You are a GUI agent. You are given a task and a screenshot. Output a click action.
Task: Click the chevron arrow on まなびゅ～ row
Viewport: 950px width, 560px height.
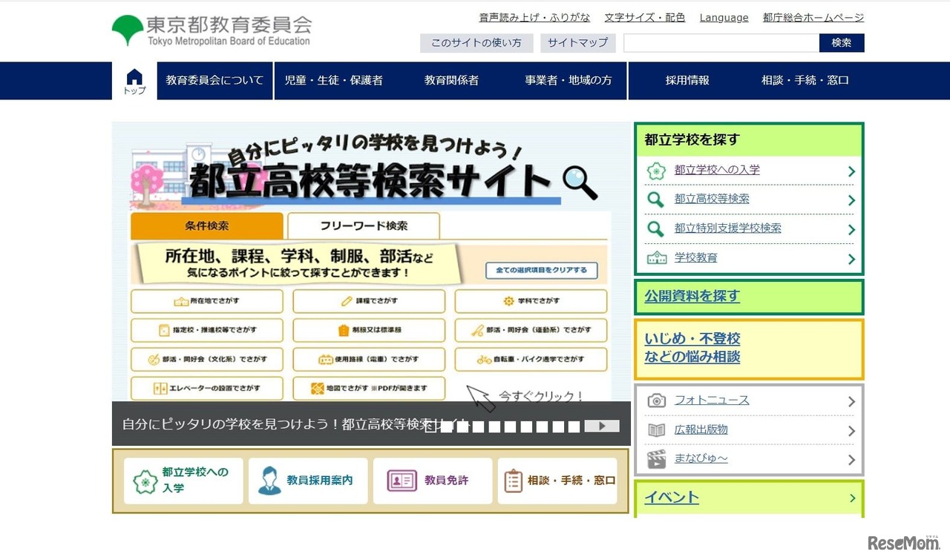(851, 461)
